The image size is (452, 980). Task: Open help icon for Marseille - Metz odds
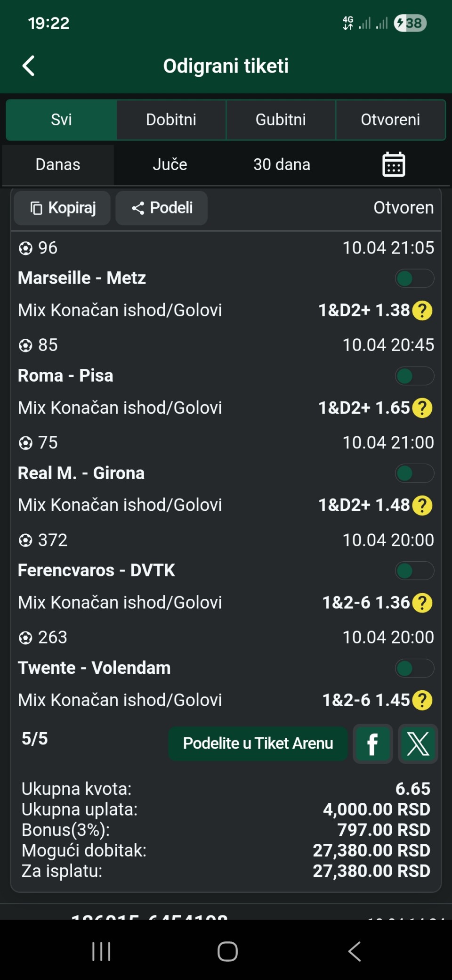(x=422, y=310)
